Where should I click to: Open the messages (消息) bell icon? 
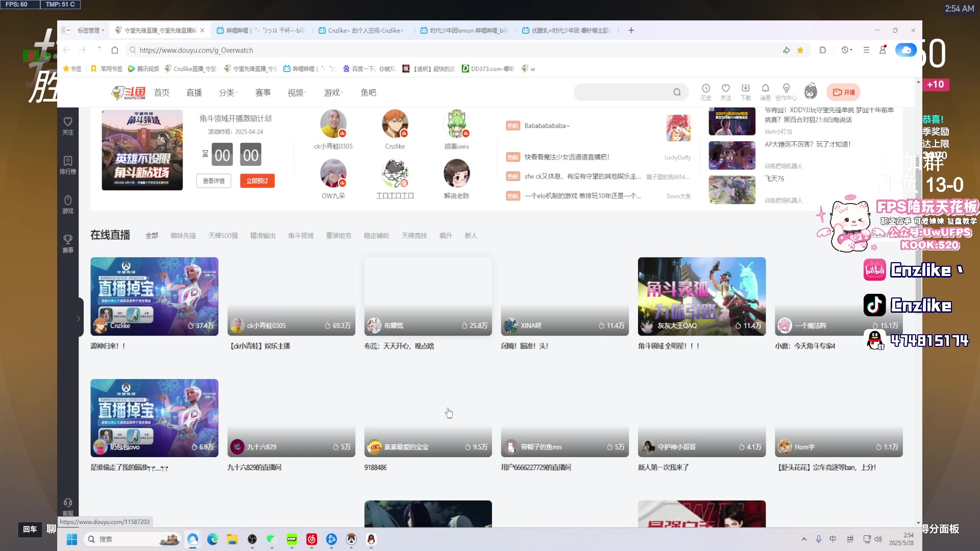pos(765,92)
